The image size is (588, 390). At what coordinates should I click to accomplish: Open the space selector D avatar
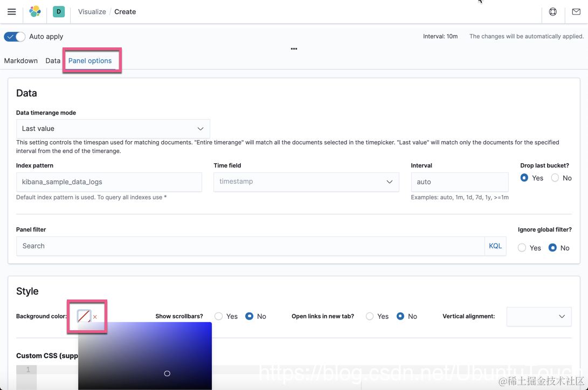[59, 12]
